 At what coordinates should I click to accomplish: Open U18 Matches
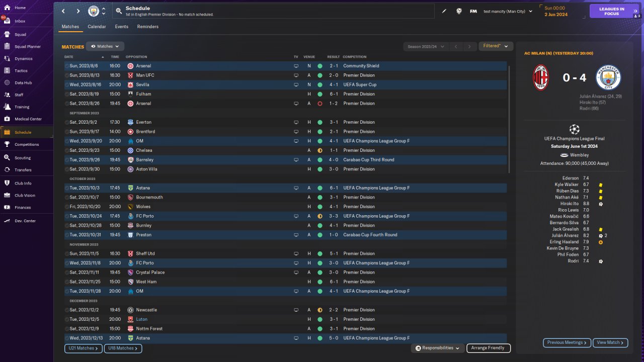coord(123,348)
